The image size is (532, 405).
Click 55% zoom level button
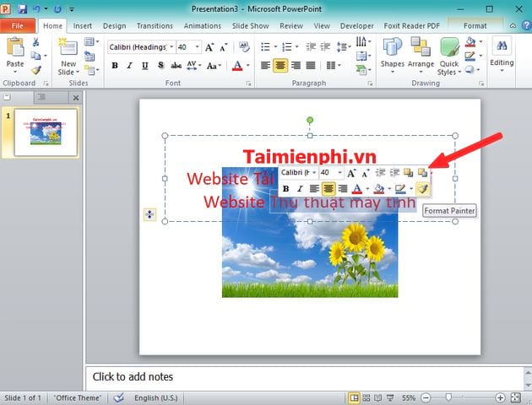409,397
